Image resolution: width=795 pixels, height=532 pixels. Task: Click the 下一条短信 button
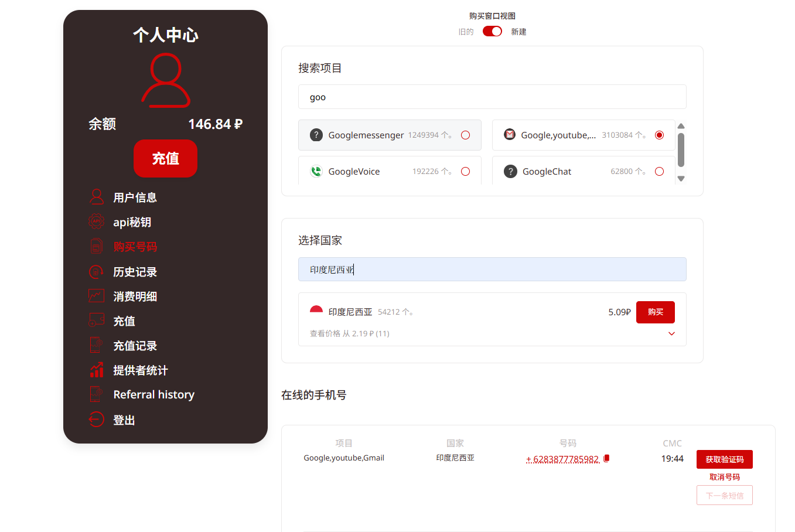point(725,495)
